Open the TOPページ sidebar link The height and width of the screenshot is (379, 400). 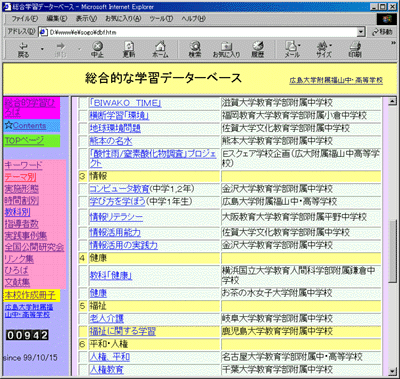(x=24, y=141)
